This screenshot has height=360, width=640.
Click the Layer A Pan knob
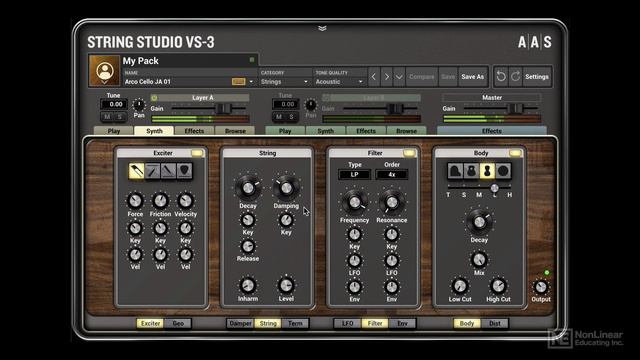(139, 105)
